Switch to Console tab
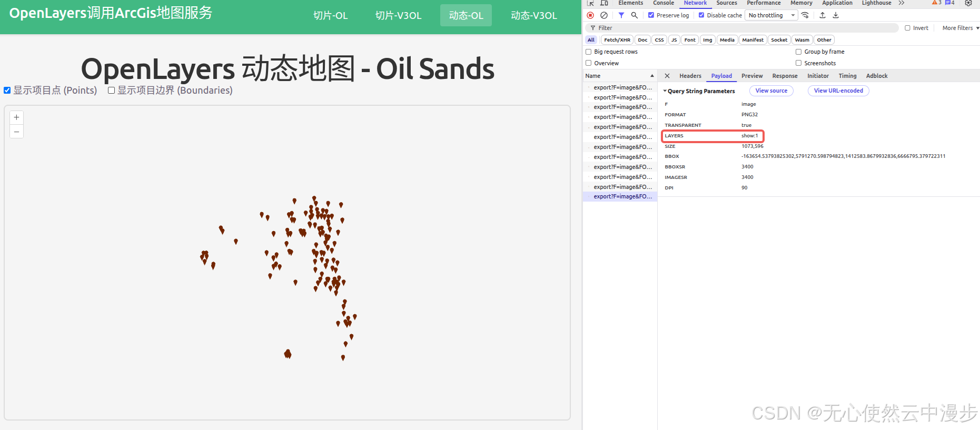980x430 pixels. [x=664, y=3]
